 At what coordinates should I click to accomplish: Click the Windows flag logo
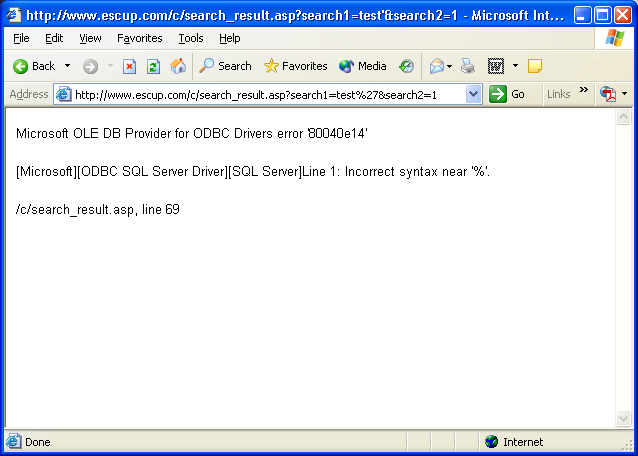click(x=615, y=38)
